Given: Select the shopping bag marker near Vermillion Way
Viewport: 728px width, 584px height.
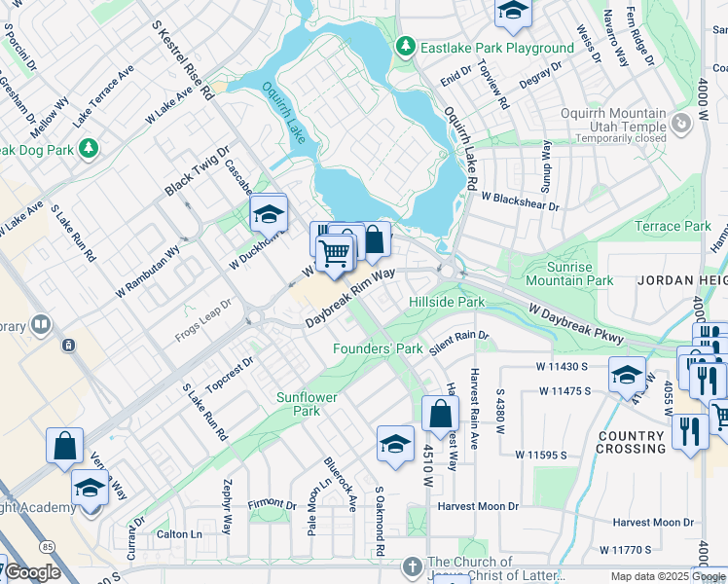Looking at the screenshot, I should (x=64, y=447).
